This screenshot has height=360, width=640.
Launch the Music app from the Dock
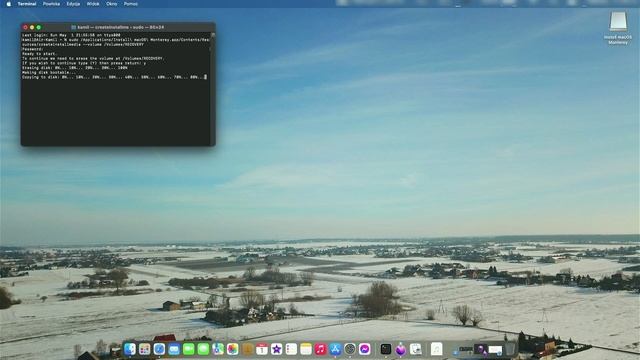click(x=320, y=349)
